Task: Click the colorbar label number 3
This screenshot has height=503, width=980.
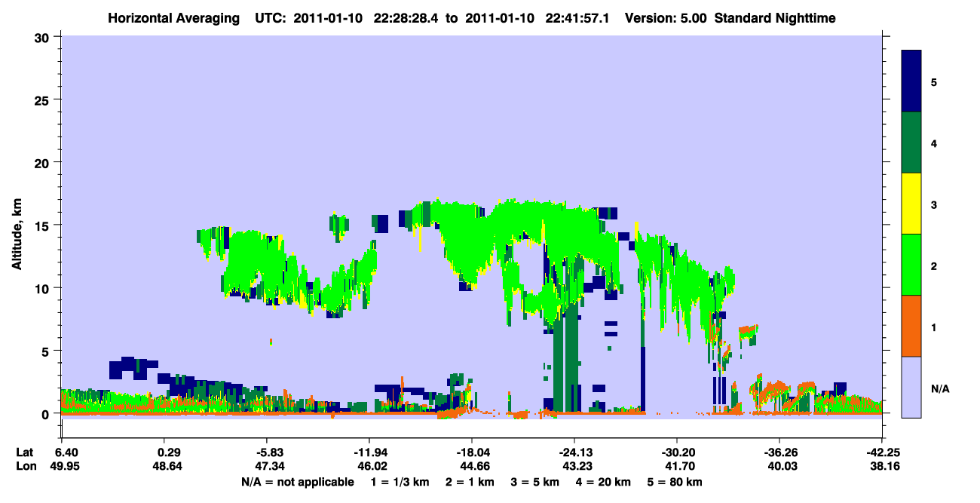Action: point(934,204)
